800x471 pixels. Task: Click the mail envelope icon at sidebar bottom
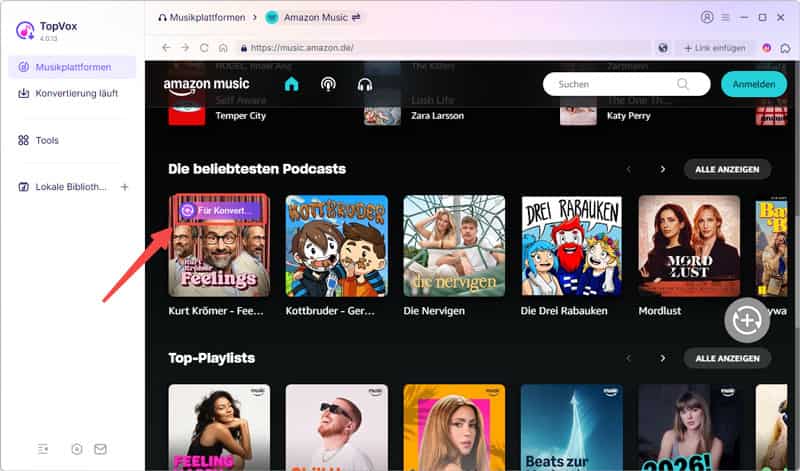tap(101, 449)
